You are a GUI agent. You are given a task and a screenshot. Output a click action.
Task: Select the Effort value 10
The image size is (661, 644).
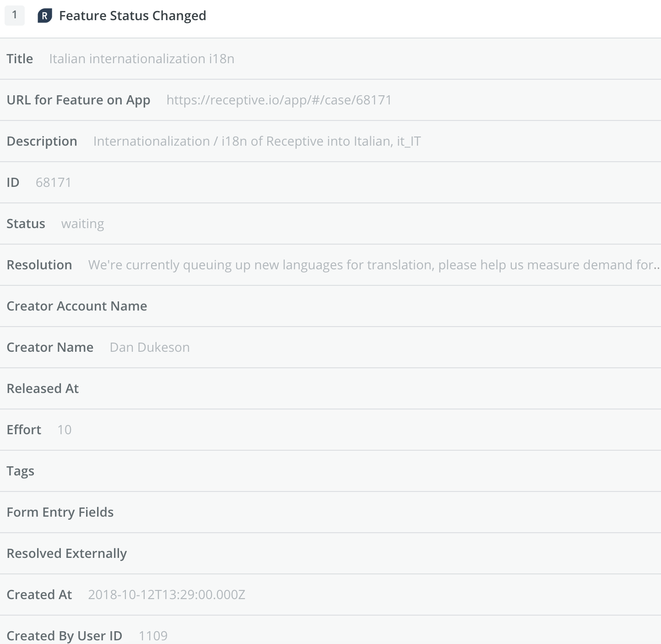65,430
